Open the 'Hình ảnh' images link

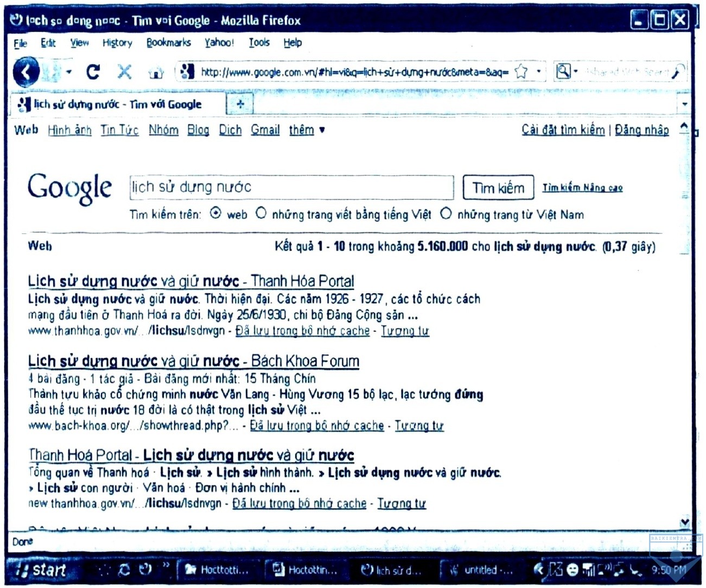[69, 130]
